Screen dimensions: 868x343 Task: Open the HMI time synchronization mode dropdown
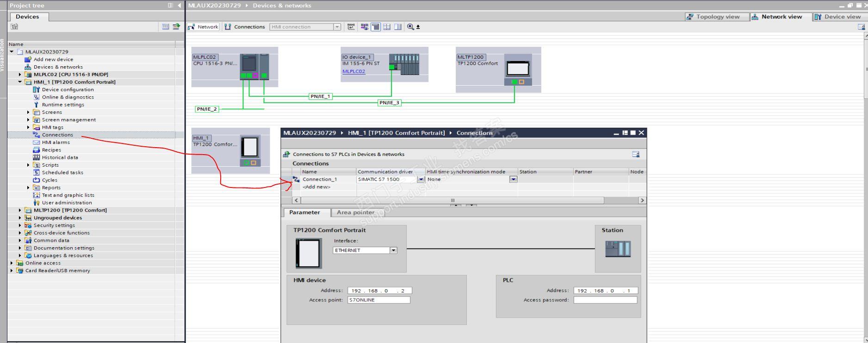coord(513,180)
